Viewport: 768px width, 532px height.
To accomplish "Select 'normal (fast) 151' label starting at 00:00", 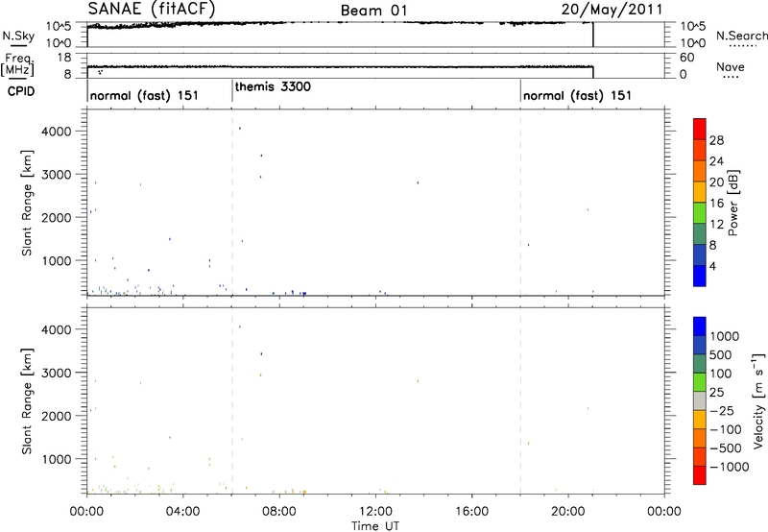I will coord(145,95).
